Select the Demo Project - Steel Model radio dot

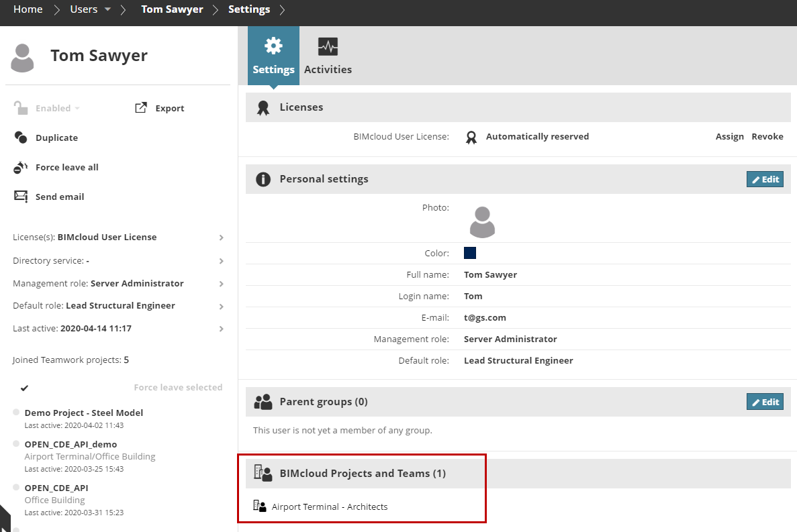click(16, 412)
